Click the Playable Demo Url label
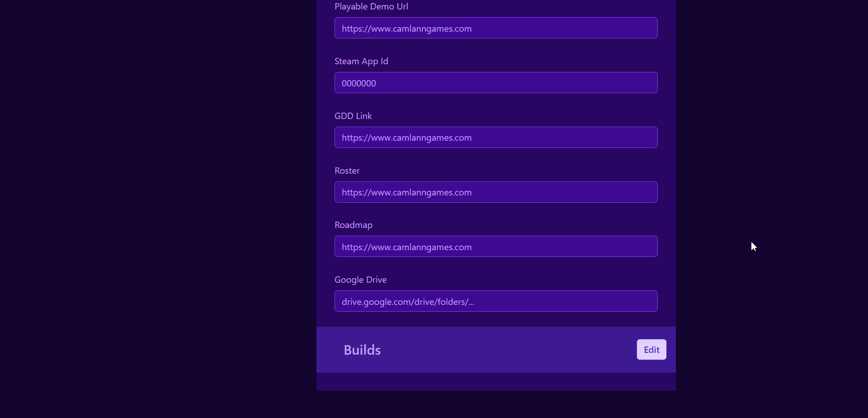Screen dimensions: 868x418 click(x=371, y=6)
